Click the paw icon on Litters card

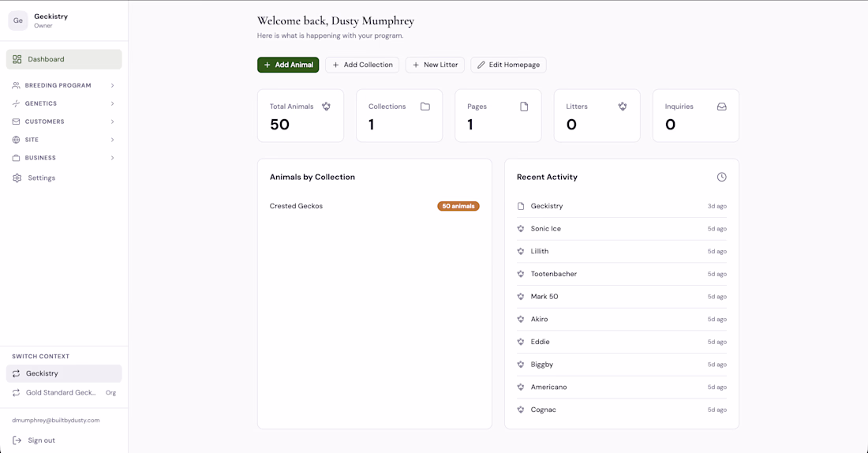(623, 107)
